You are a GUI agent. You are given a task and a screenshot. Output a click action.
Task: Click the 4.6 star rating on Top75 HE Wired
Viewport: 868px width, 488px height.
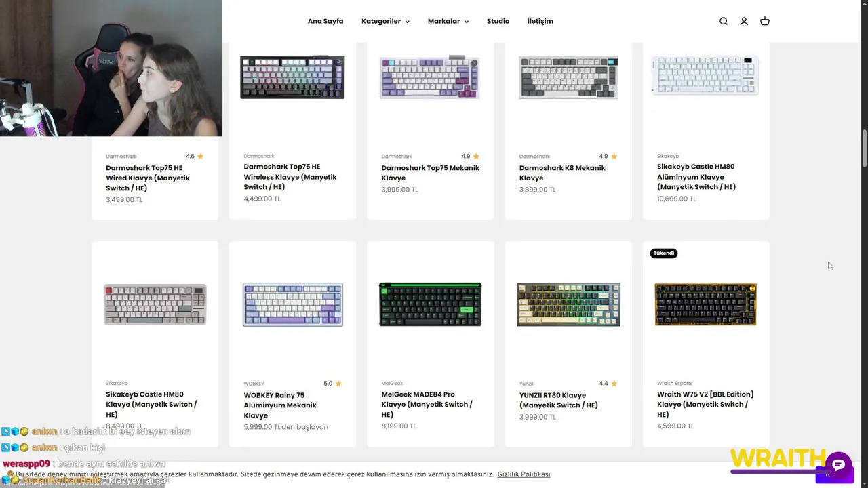pos(195,156)
